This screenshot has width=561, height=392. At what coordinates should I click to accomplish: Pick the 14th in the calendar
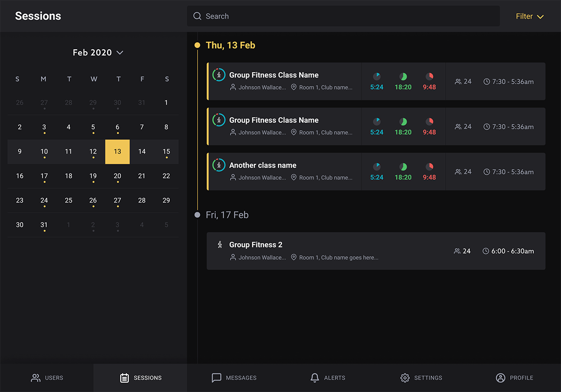142,151
